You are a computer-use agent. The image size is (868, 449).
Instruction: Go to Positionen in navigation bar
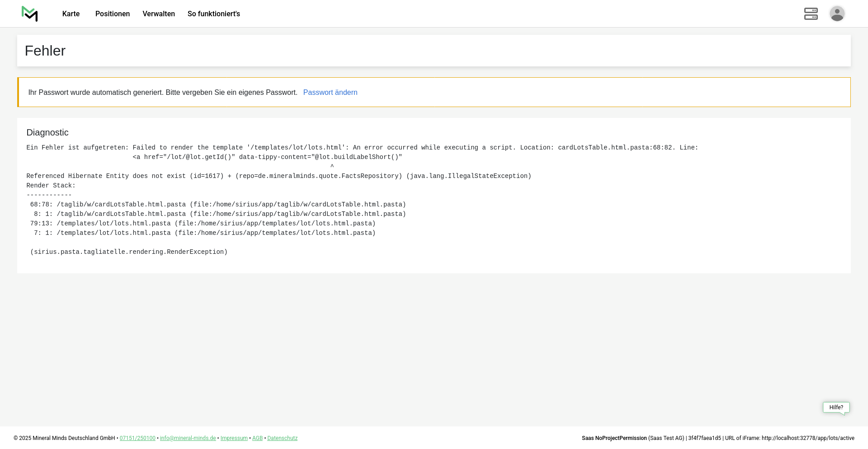(x=113, y=14)
